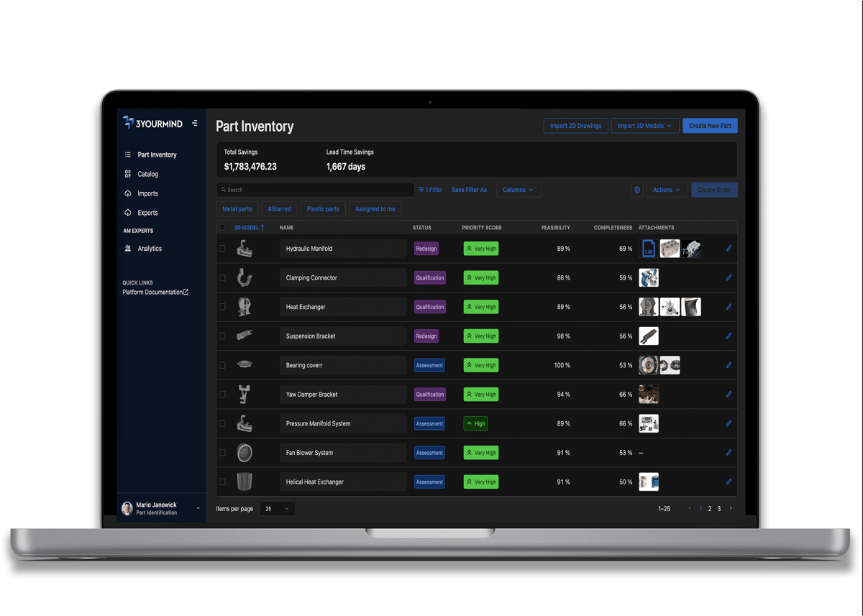Click the 3YOURMIND logo
The height and width of the screenshot is (616, 863).
tap(153, 123)
